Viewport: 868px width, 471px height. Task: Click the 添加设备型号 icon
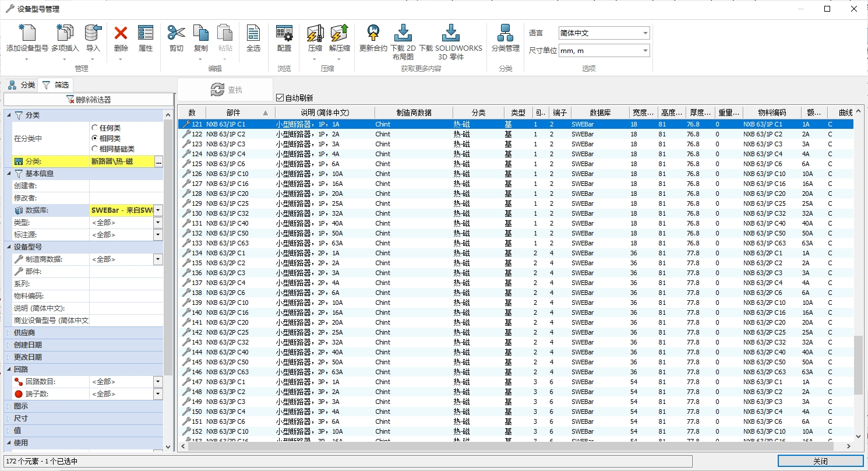27,34
